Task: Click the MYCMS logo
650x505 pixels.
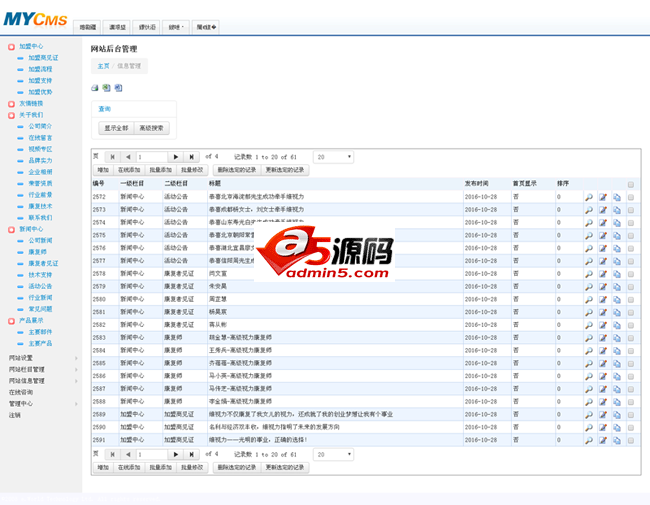Action: click(x=35, y=19)
